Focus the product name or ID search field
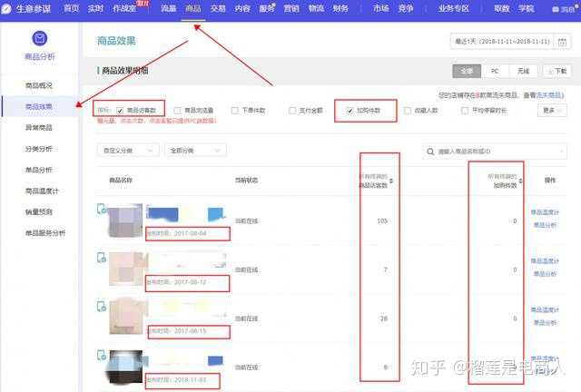The image size is (581, 392). 495,152
